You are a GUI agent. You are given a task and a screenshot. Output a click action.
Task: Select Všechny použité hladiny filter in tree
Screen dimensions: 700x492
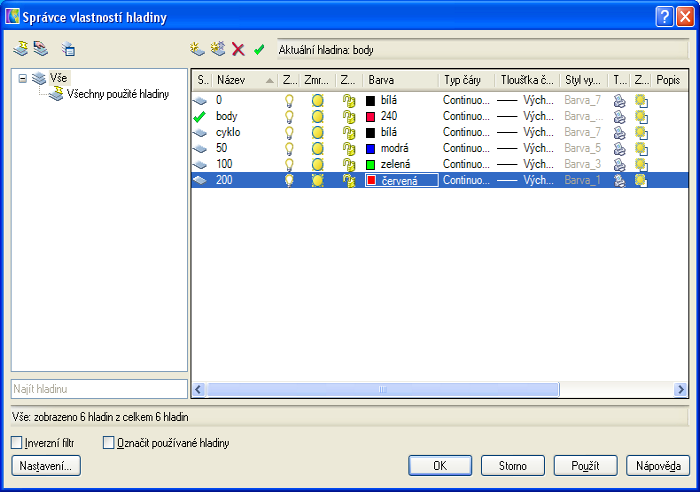[117, 94]
